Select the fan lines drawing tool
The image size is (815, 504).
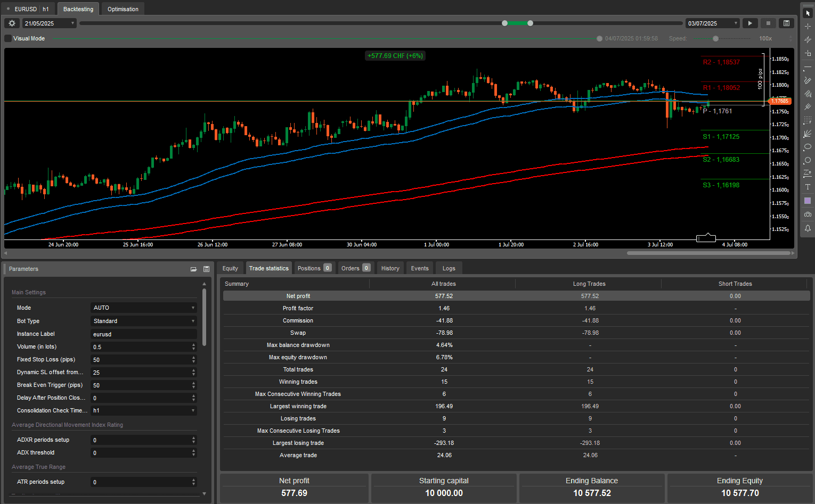pos(808,134)
